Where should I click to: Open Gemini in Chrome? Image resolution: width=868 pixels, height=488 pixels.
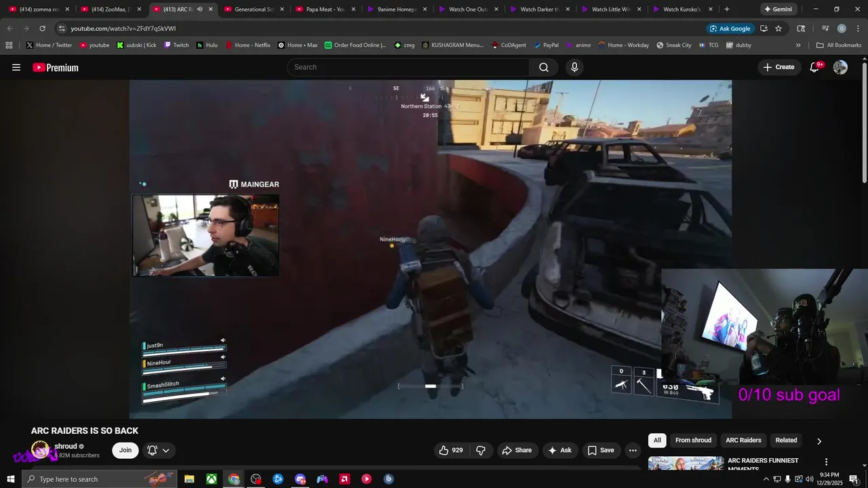(x=778, y=9)
